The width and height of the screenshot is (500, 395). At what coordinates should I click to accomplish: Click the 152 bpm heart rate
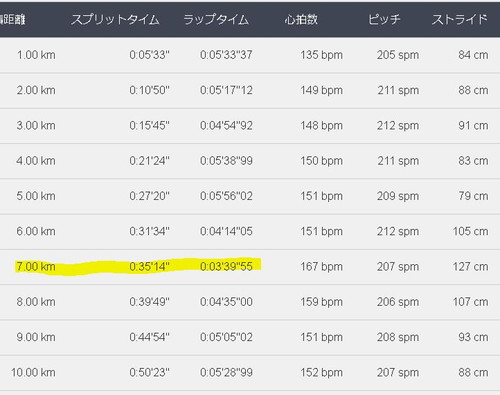(321, 373)
